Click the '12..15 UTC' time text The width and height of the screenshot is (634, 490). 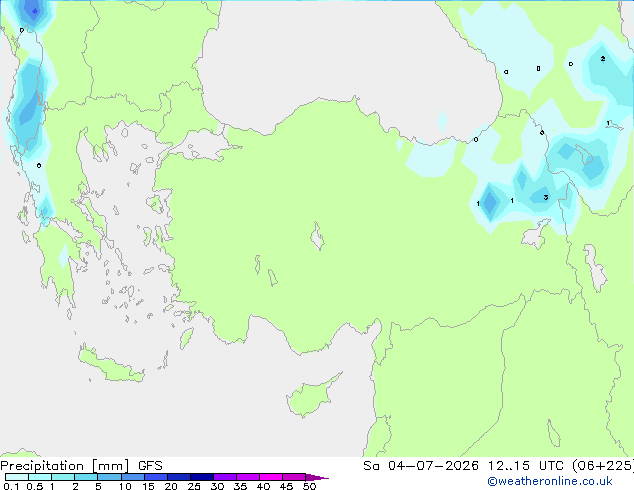(525, 466)
